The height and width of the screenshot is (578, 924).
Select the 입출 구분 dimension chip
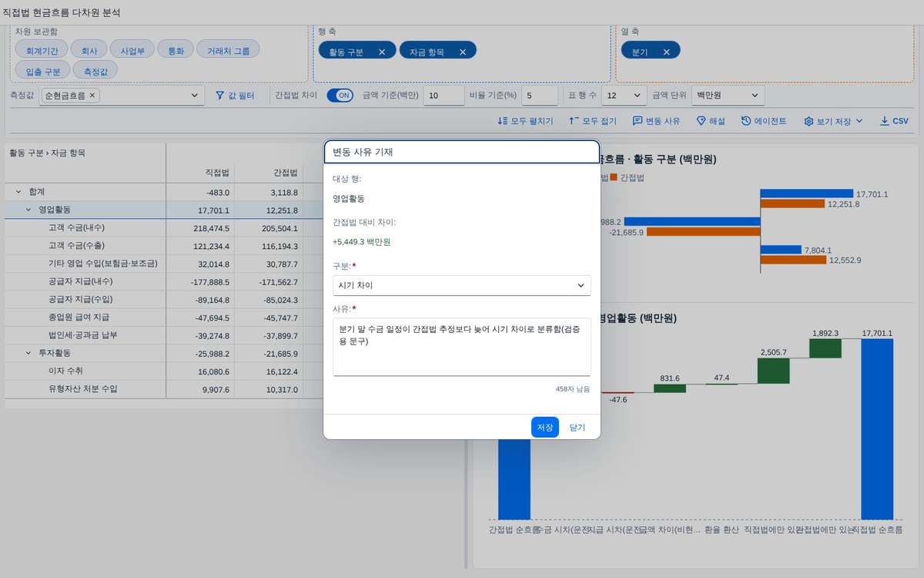point(43,71)
